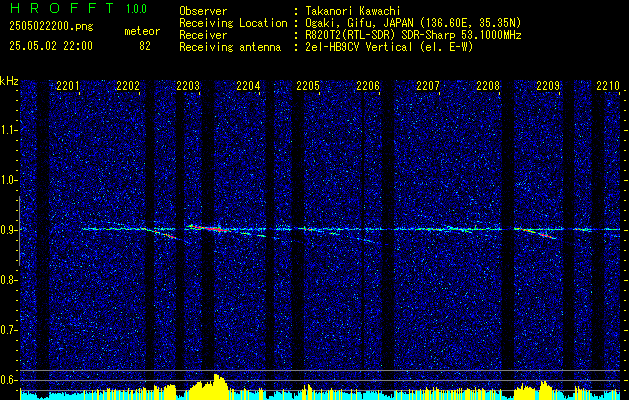
Task: Click the 2205 time marker
Action: [x=308, y=85]
